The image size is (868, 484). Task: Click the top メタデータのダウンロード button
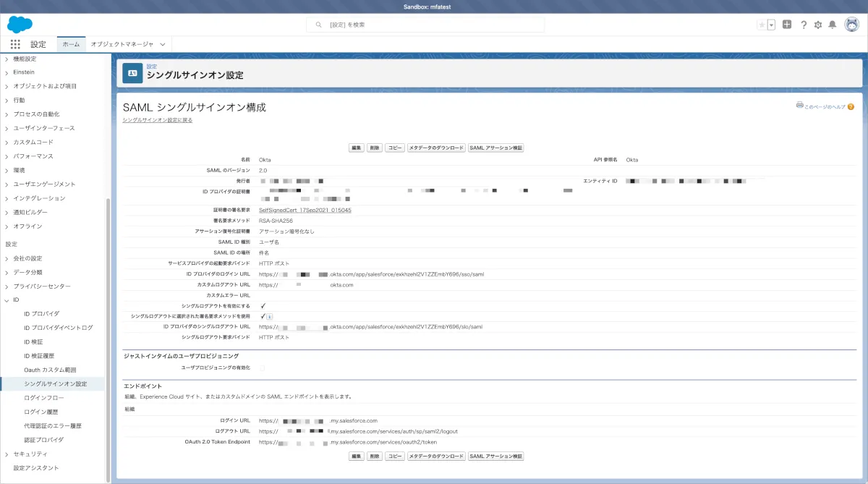(x=436, y=148)
